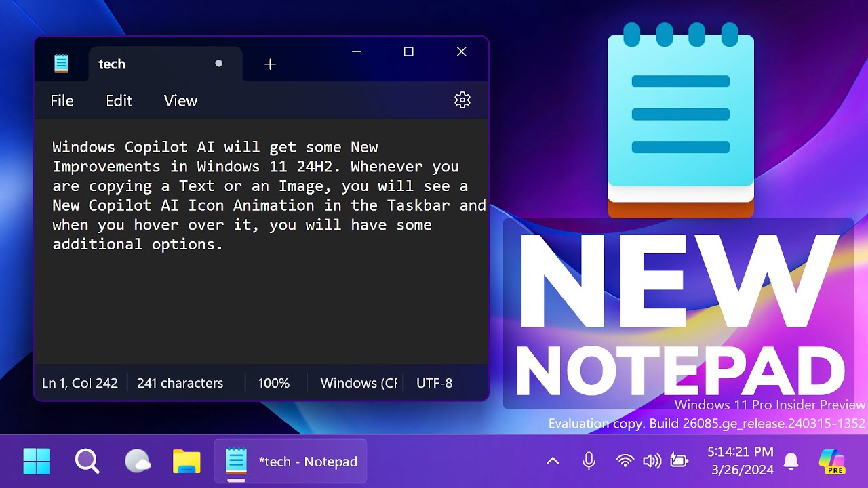868x488 pixels.
Task: Click the Notepad app icon in title bar
Action: tap(62, 64)
